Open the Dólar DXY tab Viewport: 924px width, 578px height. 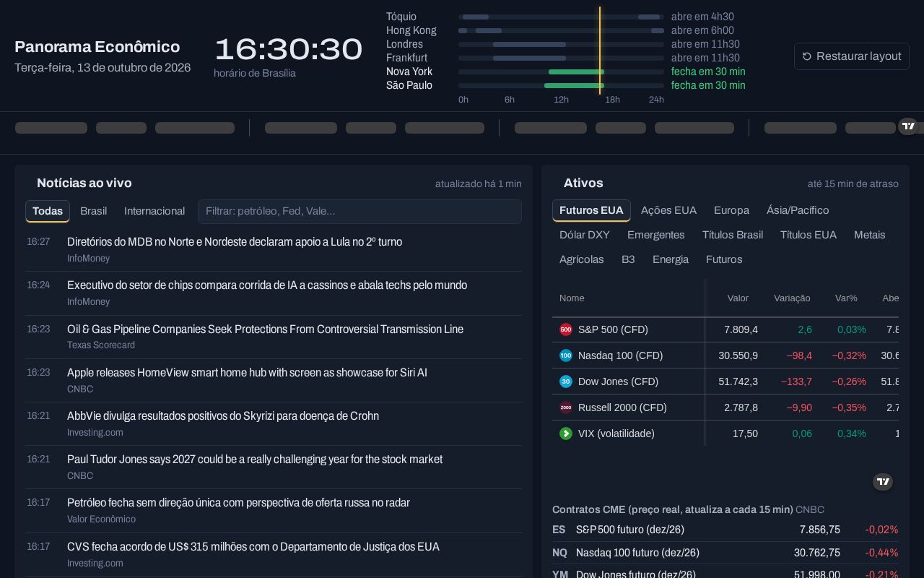(x=585, y=235)
